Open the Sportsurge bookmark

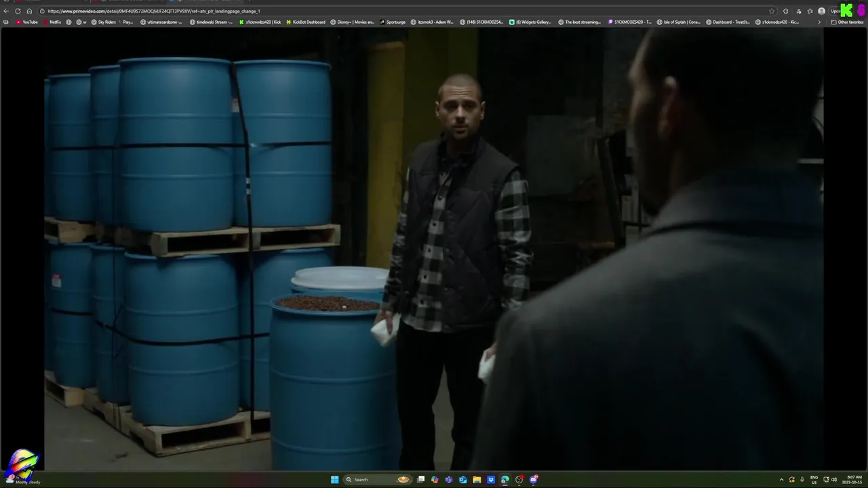[393, 22]
